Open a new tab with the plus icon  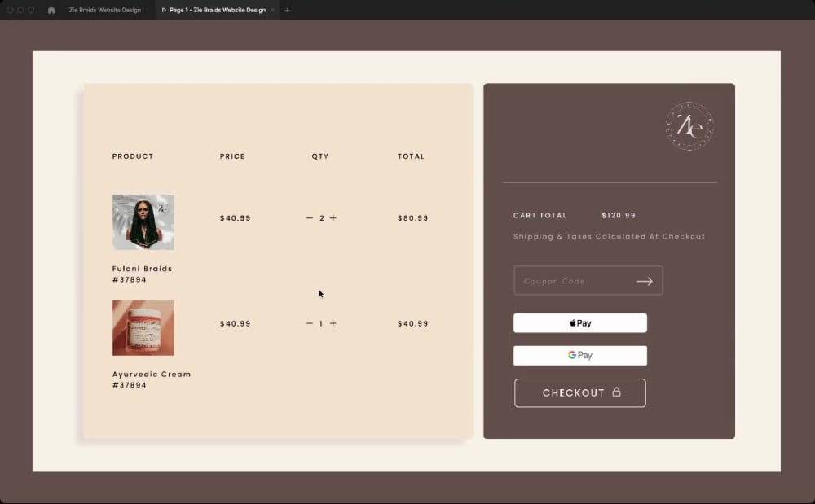[286, 11]
